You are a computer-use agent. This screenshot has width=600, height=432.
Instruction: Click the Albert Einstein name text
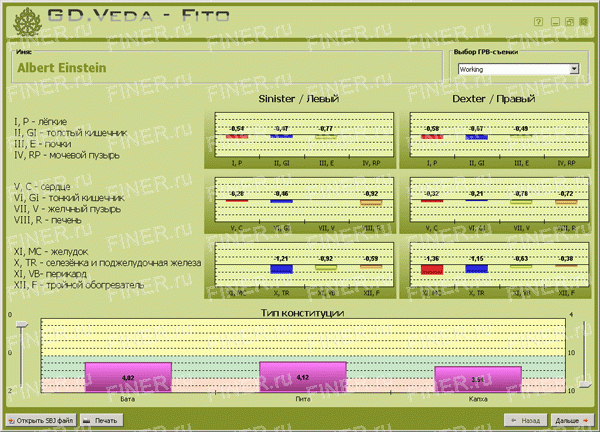pos(62,68)
